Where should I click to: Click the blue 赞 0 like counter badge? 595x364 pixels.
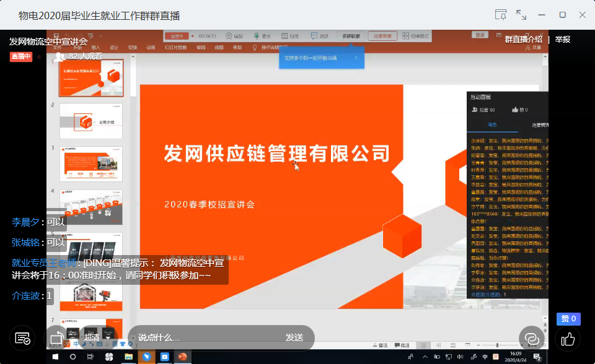(x=568, y=319)
